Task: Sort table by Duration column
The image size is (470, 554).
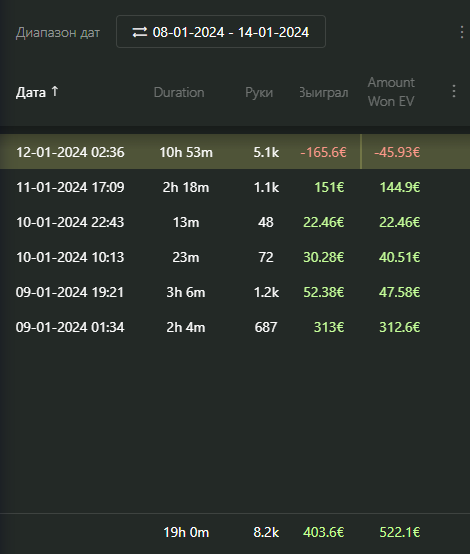Action: [179, 93]
